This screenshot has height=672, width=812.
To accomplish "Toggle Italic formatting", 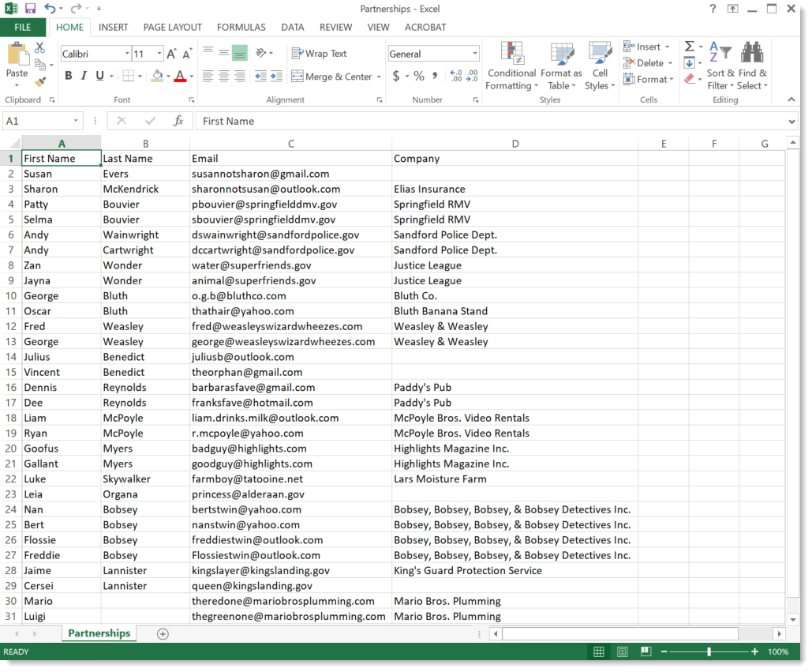I will coord(84,76).
